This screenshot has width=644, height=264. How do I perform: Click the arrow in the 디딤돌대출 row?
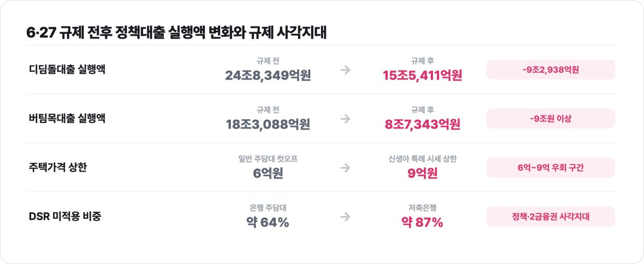point(346,70)
